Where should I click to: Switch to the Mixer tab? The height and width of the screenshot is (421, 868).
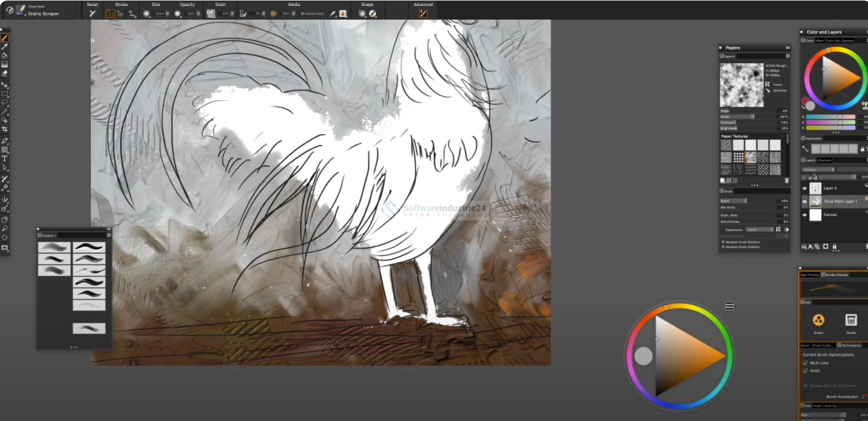(x=820, y=41)
